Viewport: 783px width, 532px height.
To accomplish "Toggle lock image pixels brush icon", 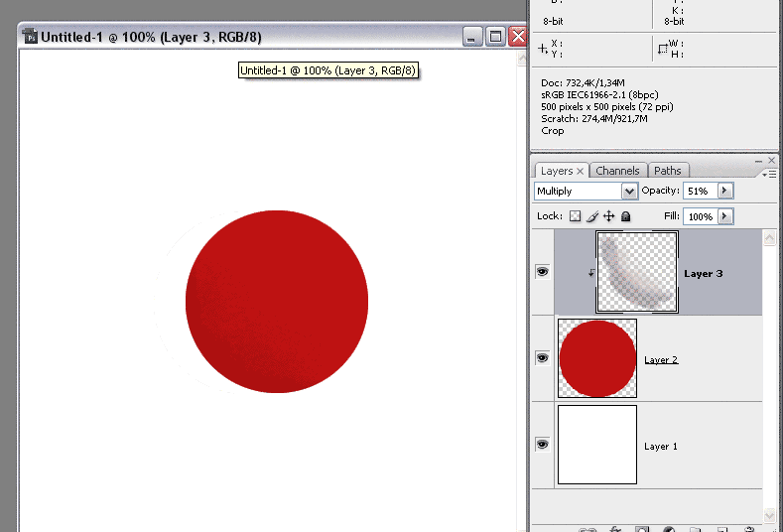I will click(x=592, y=216).
